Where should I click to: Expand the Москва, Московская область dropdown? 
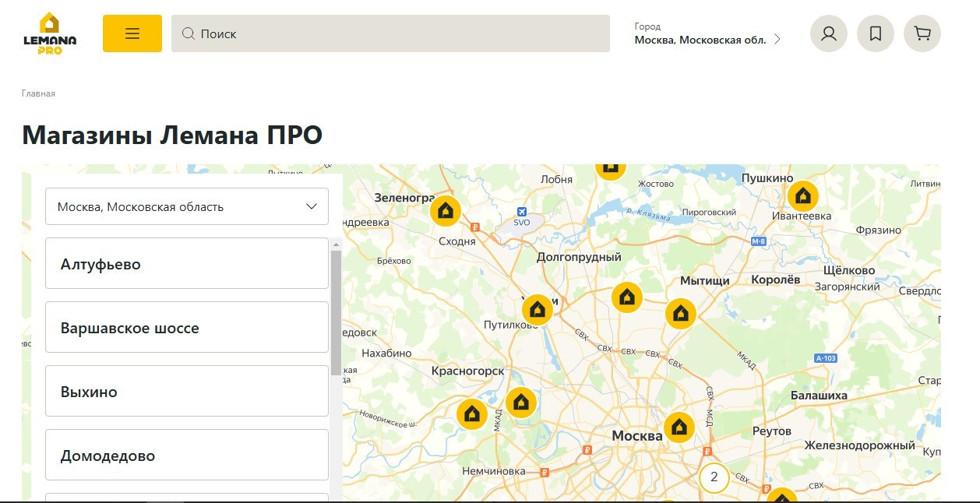click(x=187, y=206)
